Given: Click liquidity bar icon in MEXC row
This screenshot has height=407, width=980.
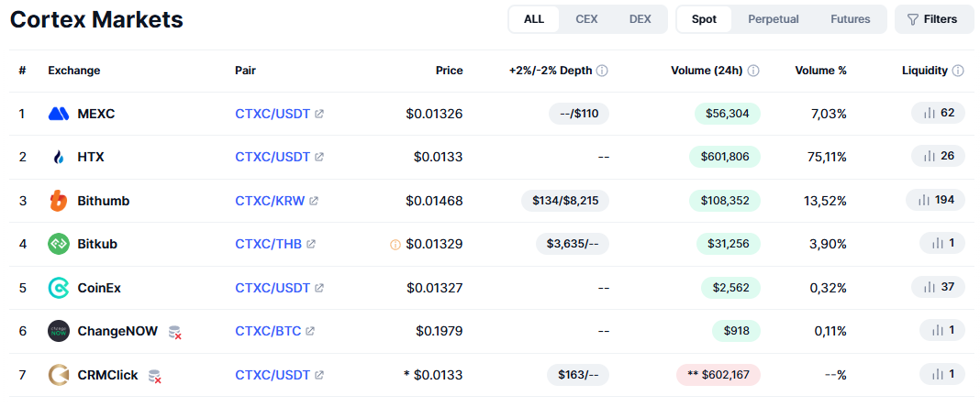Looking at the screenshot, I should 930,113.
